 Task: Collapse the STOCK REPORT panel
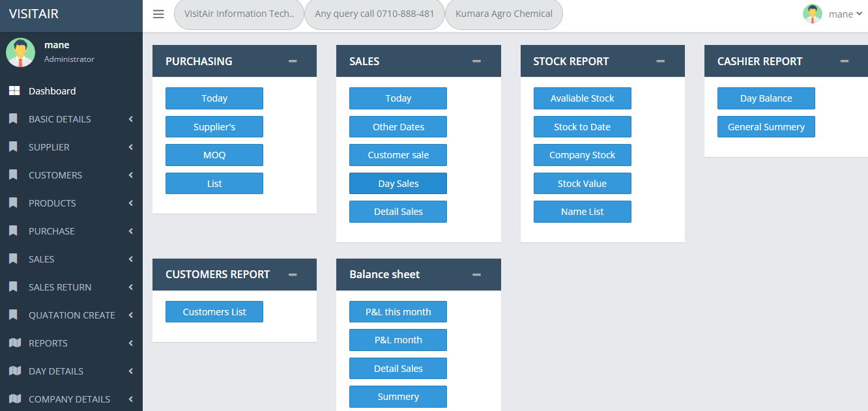(660, 61)
